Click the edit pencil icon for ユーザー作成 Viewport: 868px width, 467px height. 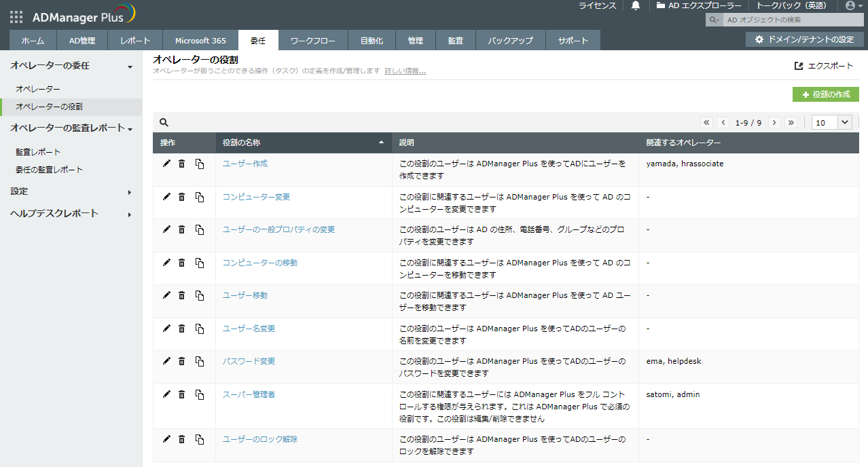coord(166,164)
